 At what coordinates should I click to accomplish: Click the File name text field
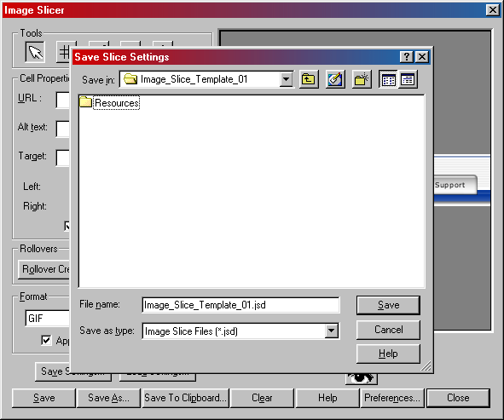[240, 305]
